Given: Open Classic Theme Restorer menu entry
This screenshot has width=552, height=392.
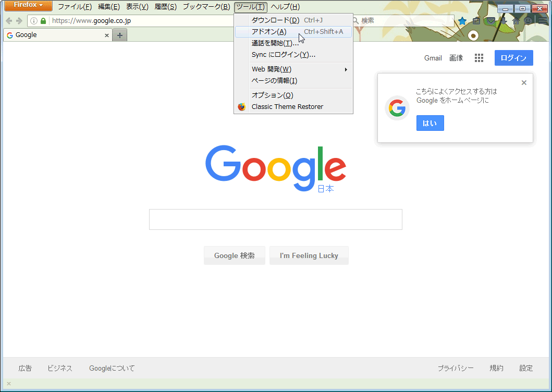Looking at the screenshot, I should pyautogui.click(x=293, y=107).
